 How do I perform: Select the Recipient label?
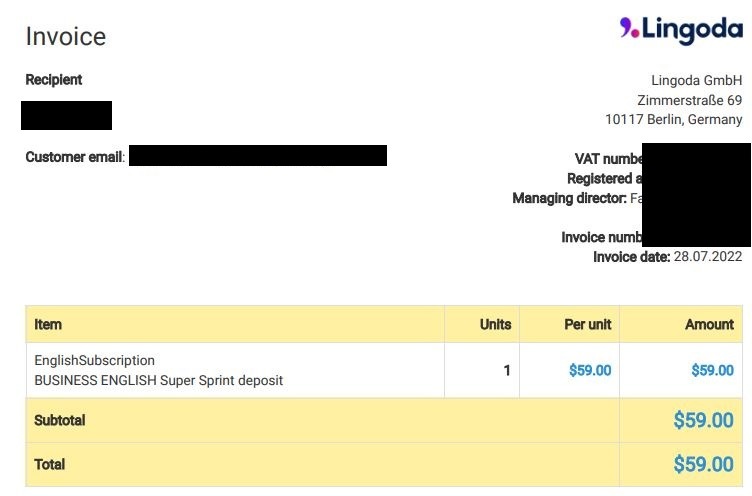tap(54, 80)
